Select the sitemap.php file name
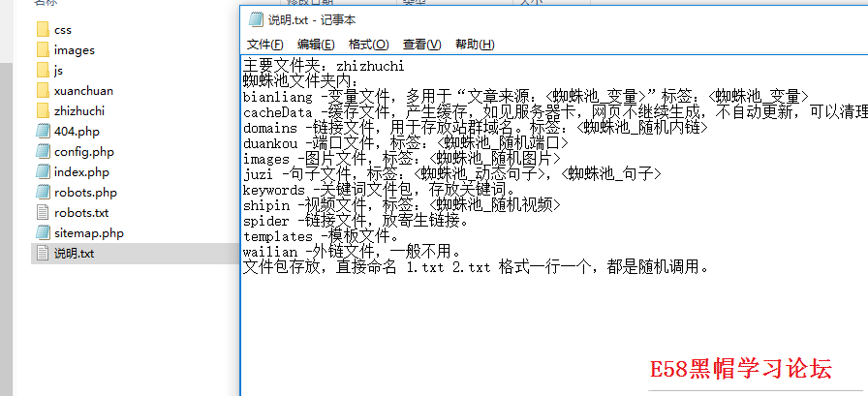 pos(89,233)
